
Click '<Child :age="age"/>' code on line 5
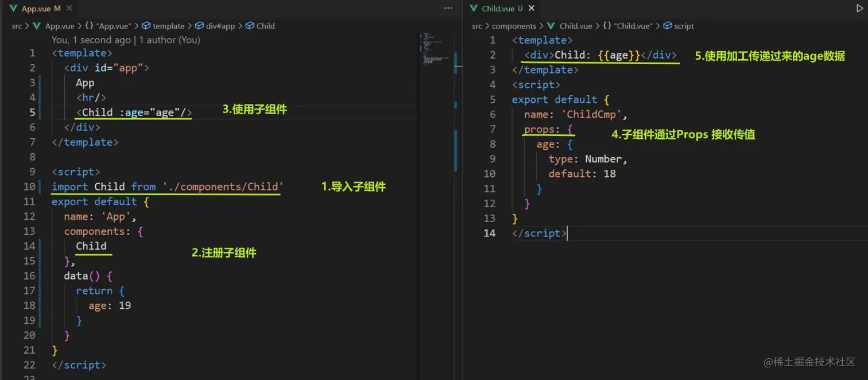(134, 113)
